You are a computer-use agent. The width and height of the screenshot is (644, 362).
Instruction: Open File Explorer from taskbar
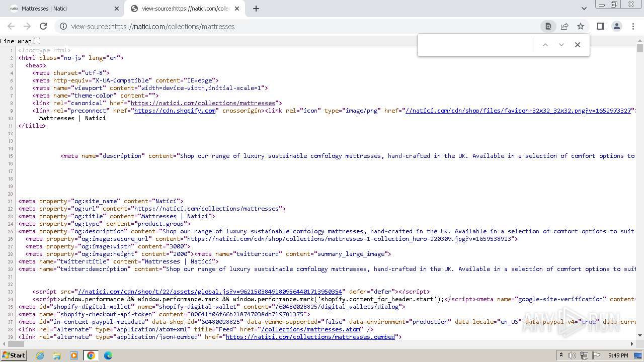point(57,355)
